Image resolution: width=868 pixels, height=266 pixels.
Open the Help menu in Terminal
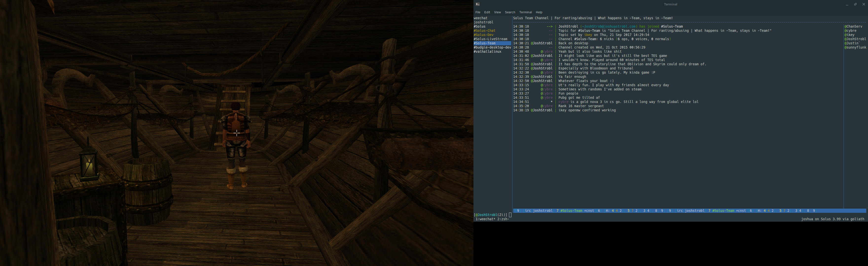539,12
